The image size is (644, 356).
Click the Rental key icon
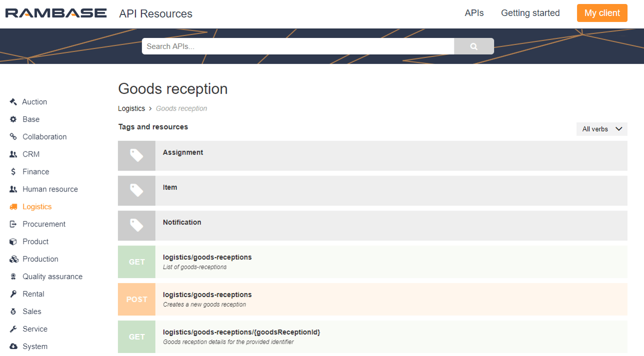pyautogui.click(x=13, y=294)
